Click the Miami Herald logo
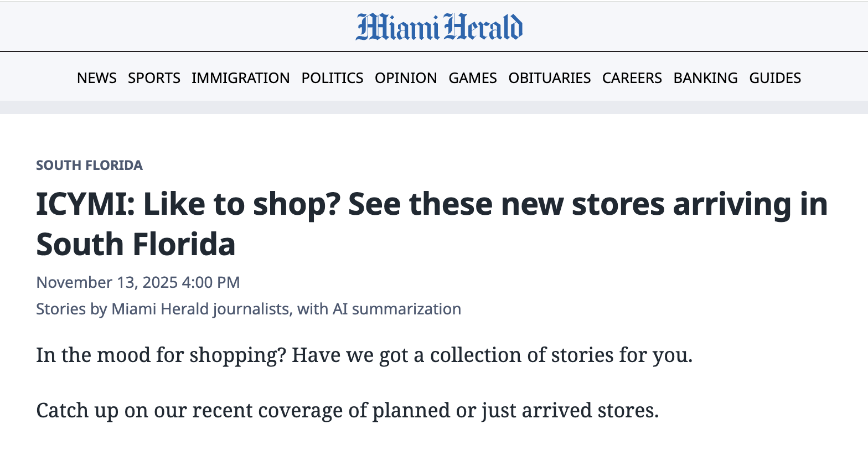Screen dimensions: 868x455 [x=439, y=27]
